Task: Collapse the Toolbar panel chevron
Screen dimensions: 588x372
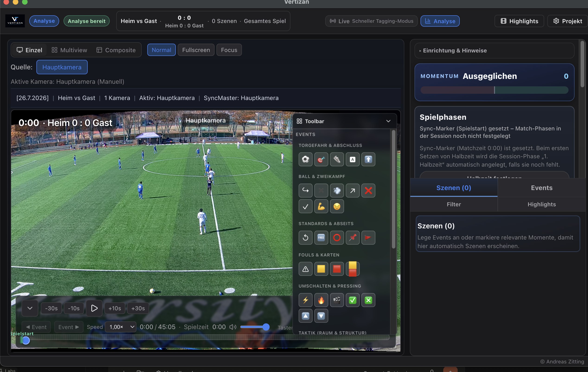Action: click(388, 121)
